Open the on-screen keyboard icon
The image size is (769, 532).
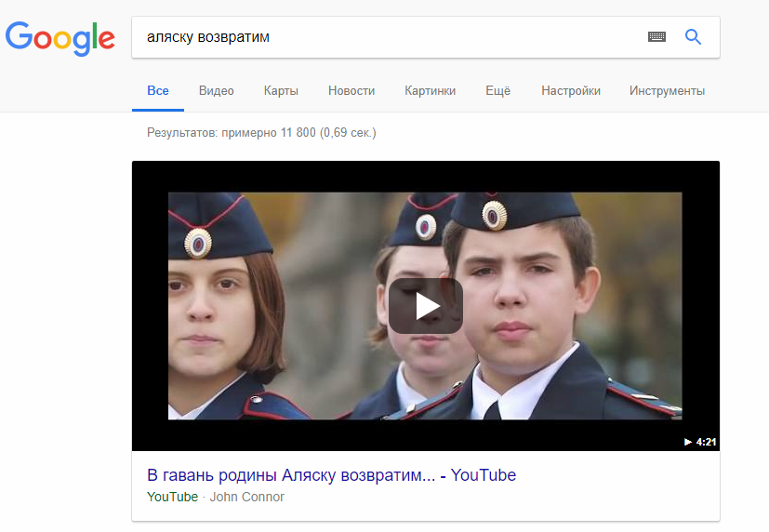point(656,37)
